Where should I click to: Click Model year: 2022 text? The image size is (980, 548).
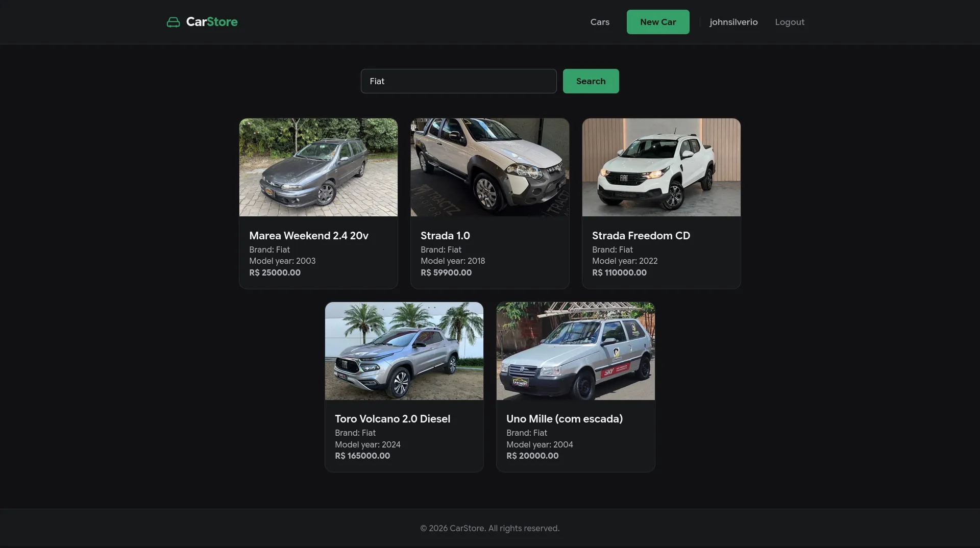625,261
